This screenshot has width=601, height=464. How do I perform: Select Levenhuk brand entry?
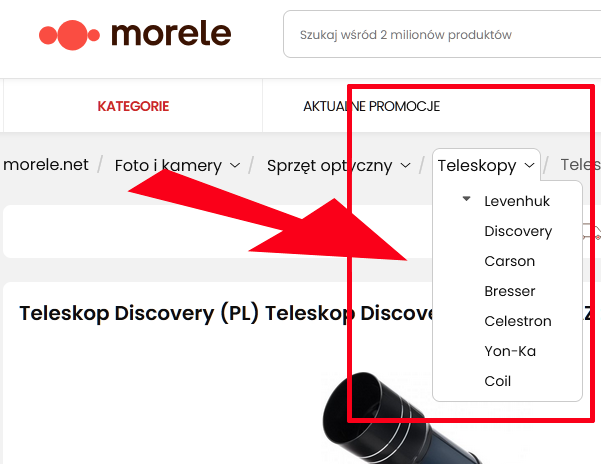pos(517,201)
